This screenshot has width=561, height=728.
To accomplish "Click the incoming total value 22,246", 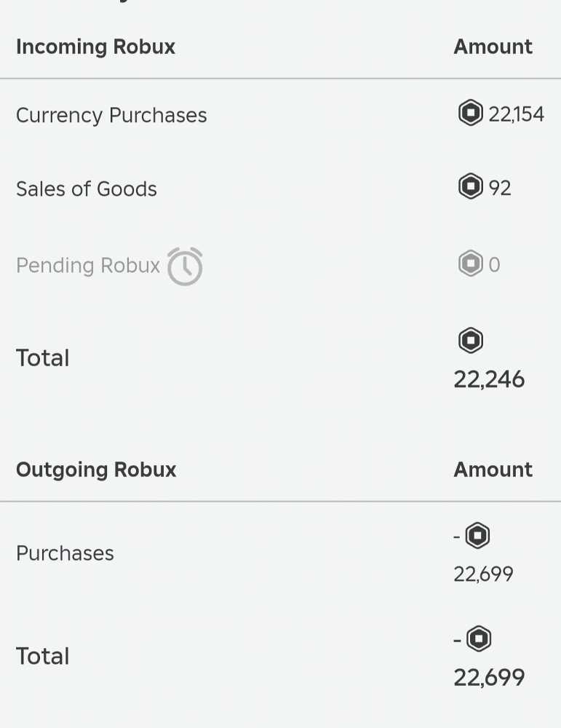I will 489,379.
